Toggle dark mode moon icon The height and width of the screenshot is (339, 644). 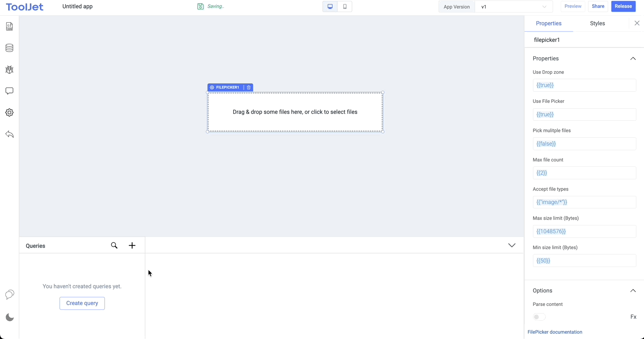pos(9,318)
